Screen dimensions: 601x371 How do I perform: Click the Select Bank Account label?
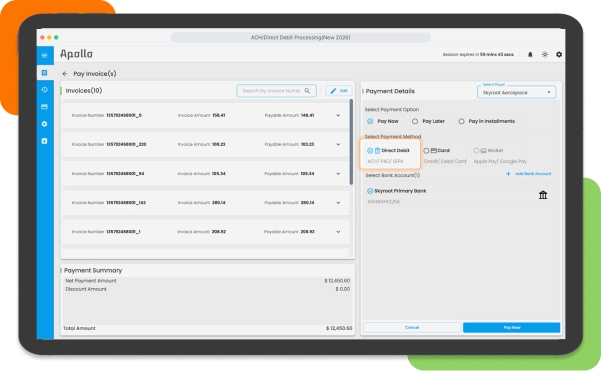[392, 175]
